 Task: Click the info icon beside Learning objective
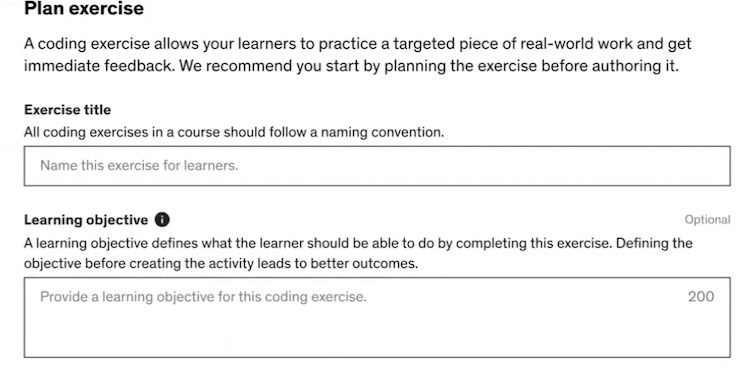tap(162, 220)
